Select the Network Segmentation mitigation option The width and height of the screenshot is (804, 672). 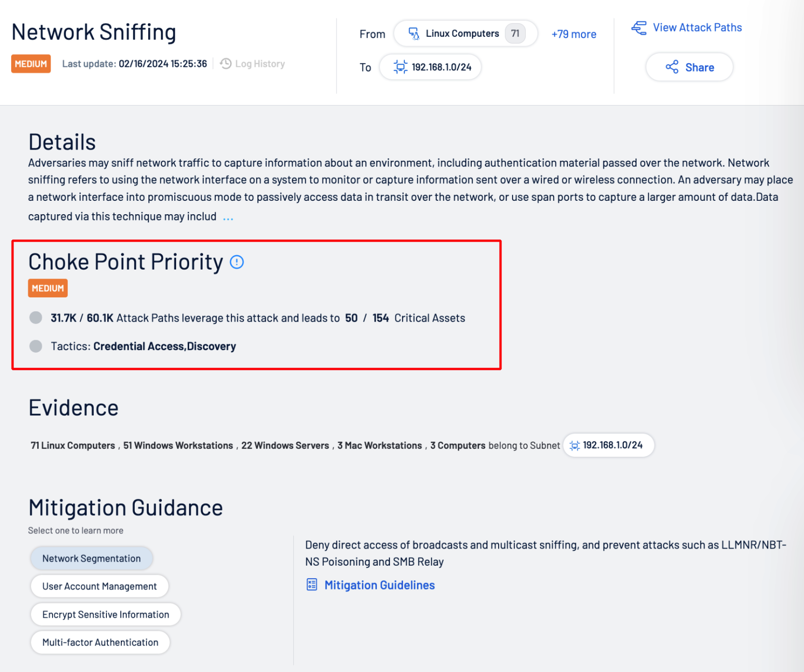[x=92, y=558]
